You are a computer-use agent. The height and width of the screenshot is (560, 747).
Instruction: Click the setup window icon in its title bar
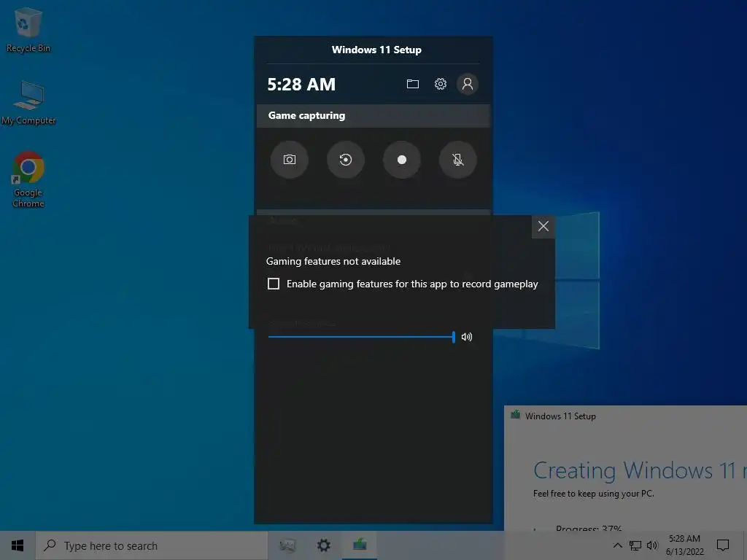click(515, 415)
